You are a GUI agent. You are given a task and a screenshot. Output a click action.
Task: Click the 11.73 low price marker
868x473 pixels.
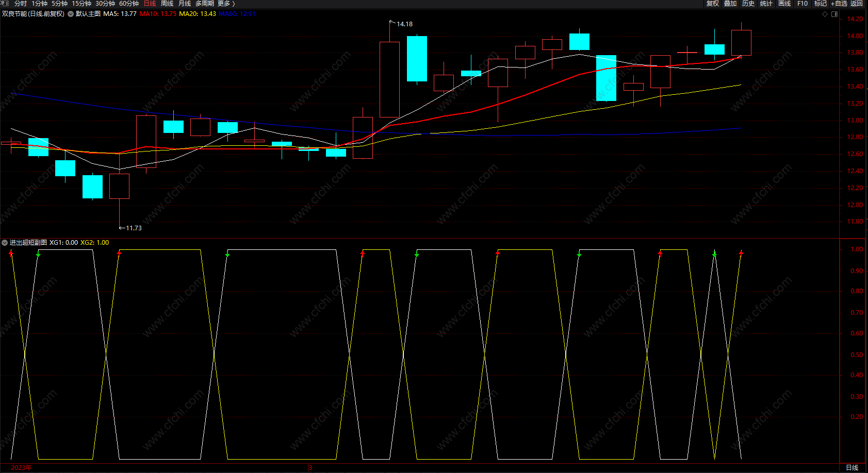tap(134, 228)
